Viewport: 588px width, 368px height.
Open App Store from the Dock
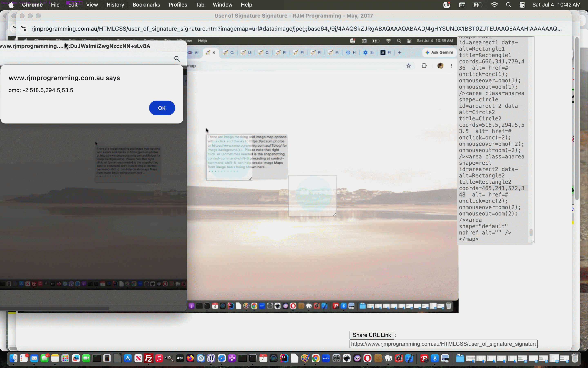[128, 358]
